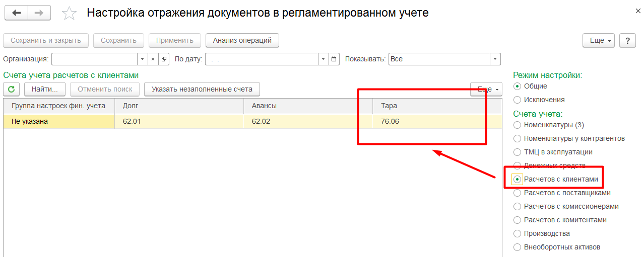644x257 pixels.
Task: Select the Тара cell with 76.06
Action: (x=437, y=121)
